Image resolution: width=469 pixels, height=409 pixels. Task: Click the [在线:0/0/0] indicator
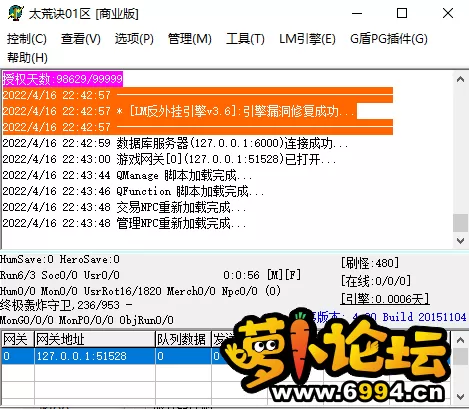[x=376, y=281]
